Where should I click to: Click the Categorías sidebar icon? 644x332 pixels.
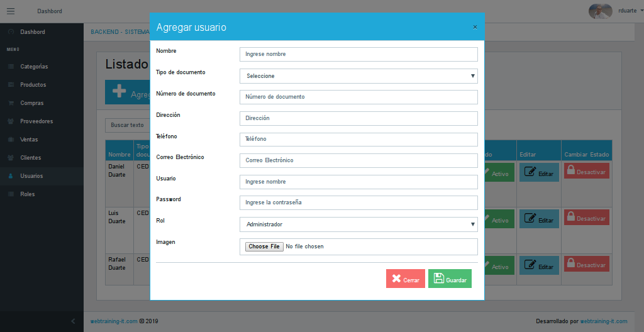pos(11,67)
